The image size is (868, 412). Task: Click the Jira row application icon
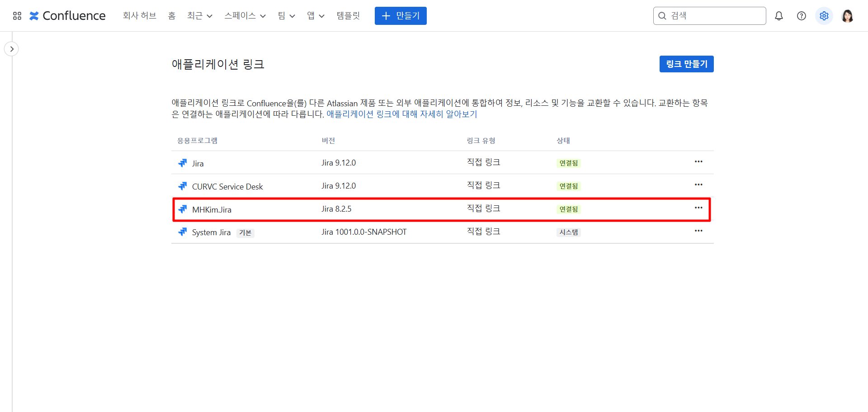click(183, 163)
